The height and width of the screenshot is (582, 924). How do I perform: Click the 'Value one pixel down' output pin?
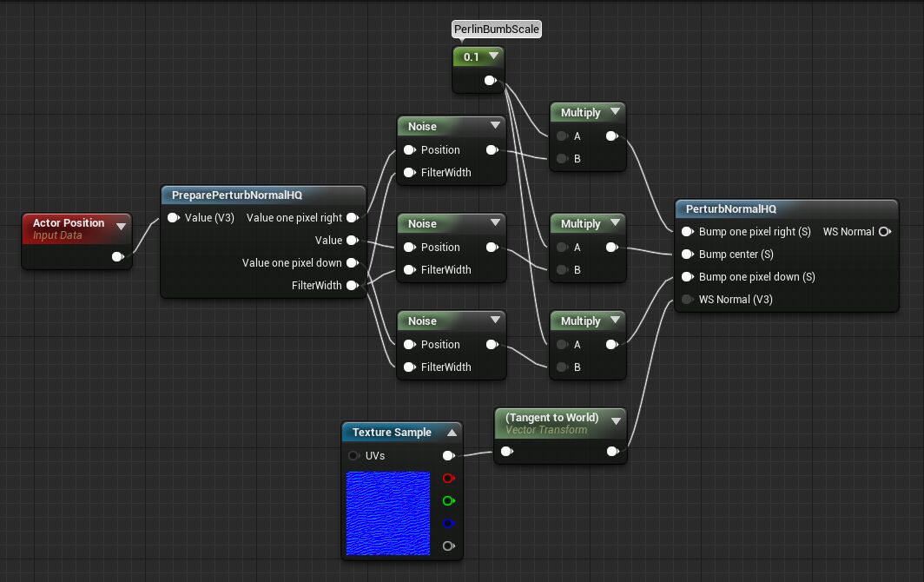click(x=352, y=263)
